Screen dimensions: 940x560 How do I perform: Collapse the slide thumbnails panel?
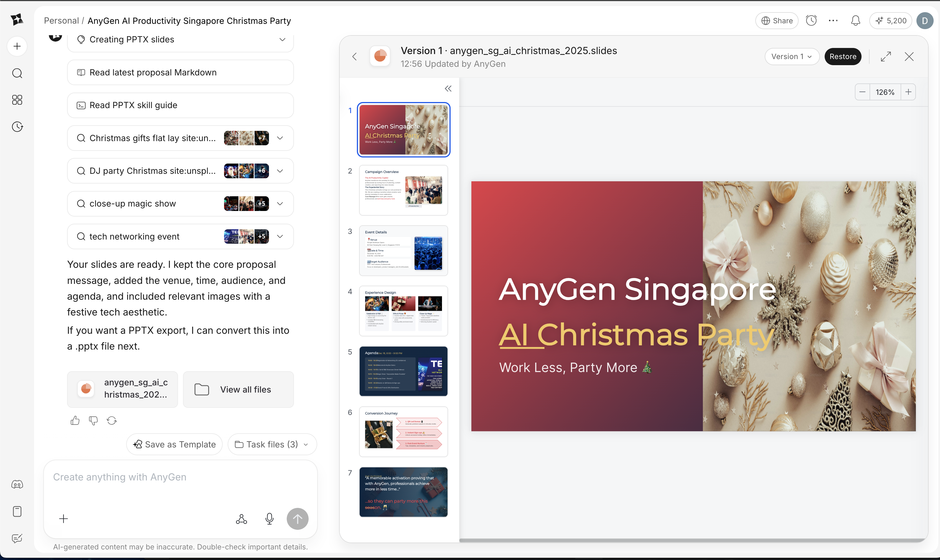[448, 88]
